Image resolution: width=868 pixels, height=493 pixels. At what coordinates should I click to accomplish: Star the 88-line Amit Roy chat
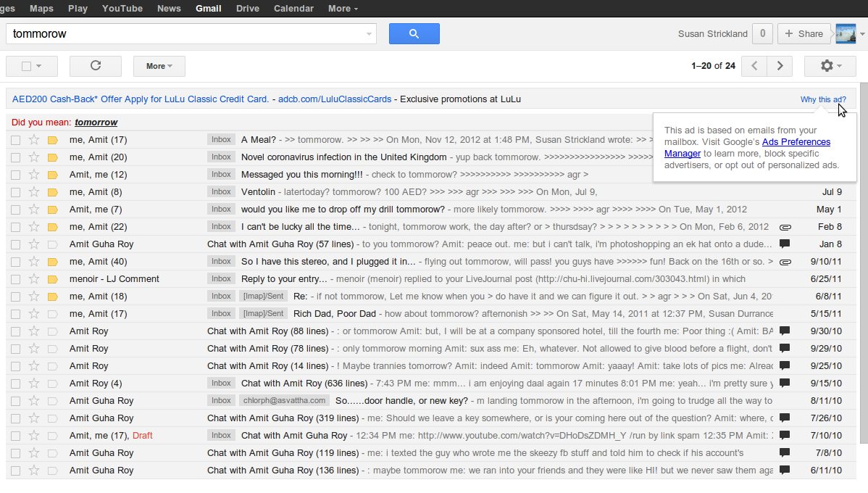tap(34, 331)
